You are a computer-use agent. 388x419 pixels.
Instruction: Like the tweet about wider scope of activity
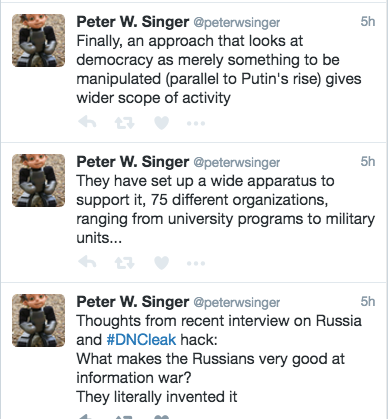pyautogui.click(x=162, y=123)
